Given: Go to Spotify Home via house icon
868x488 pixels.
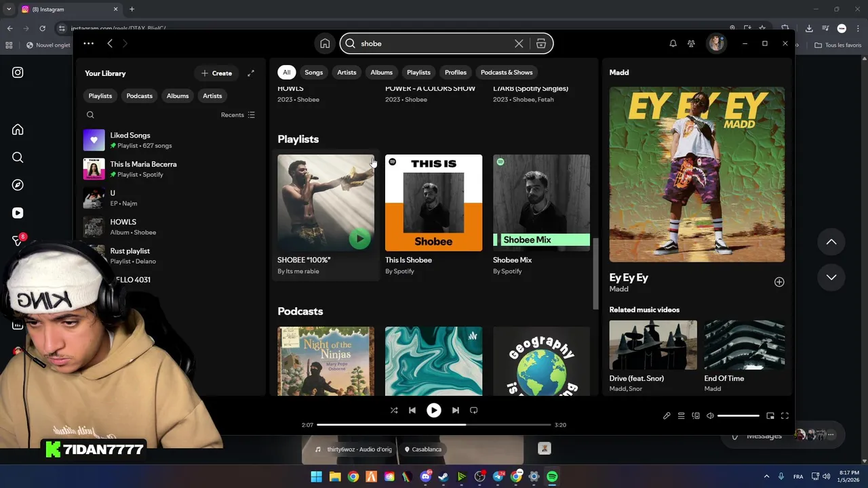Looking at the screenshot, I should pyautogui.click(x=325, y=43).
